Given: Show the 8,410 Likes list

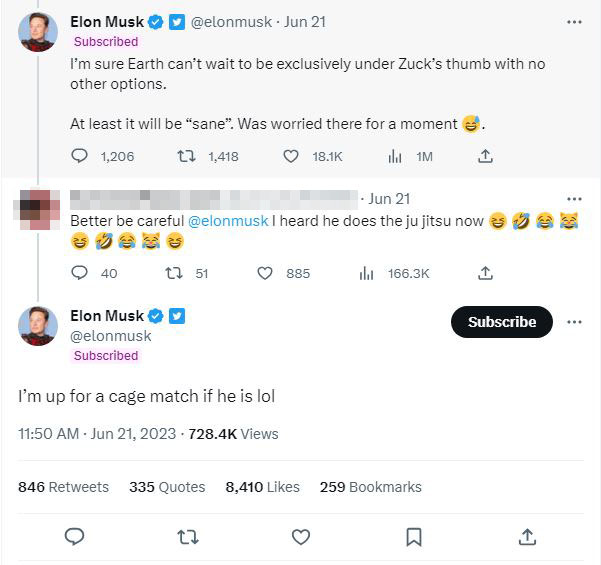Looking at the screenshot, I should pos(262,487).
